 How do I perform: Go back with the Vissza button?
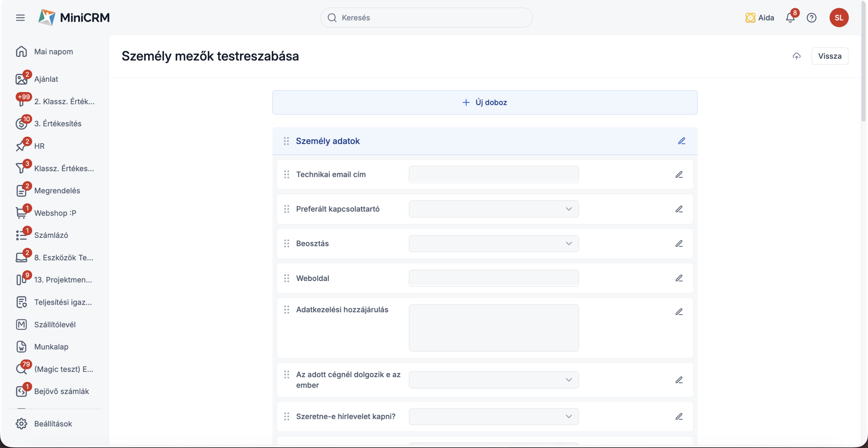click(830, 56)
